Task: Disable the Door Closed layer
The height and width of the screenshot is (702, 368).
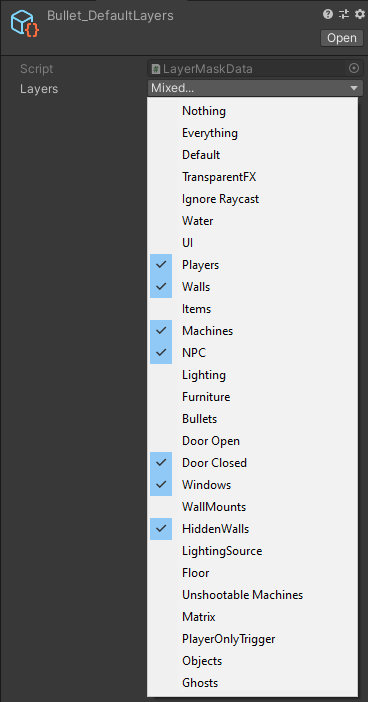Action: click(x=253, y=463)
